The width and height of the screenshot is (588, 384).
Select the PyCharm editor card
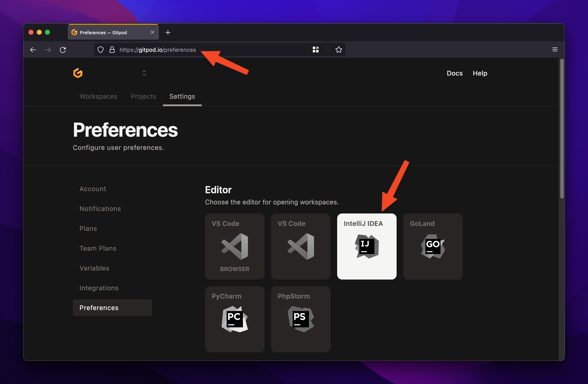click(x=235, y=319)
